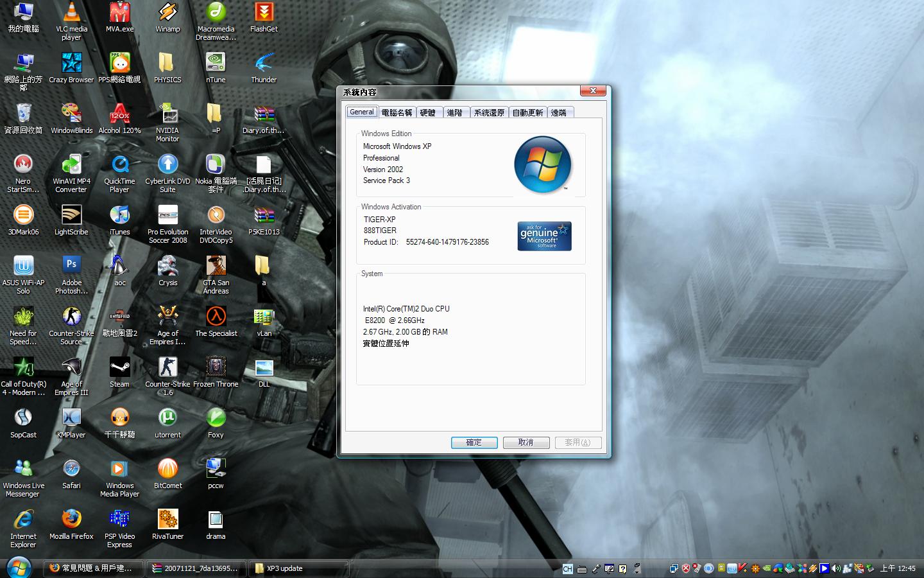The width and height of the screenshot is (924, 578).
Task: Start iTunes
Action: click(x=119, y=216)
